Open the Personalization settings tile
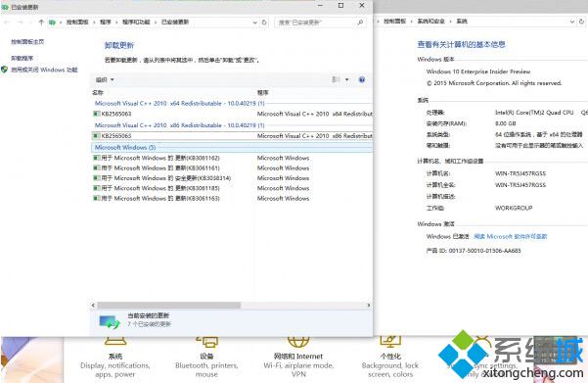The image size is (588, 383). 390,358
